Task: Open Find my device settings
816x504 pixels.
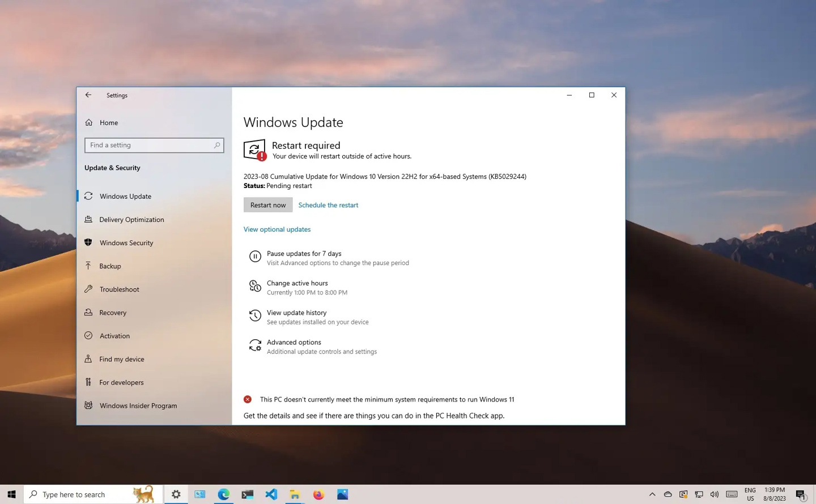Action: [x=121, y=359]
